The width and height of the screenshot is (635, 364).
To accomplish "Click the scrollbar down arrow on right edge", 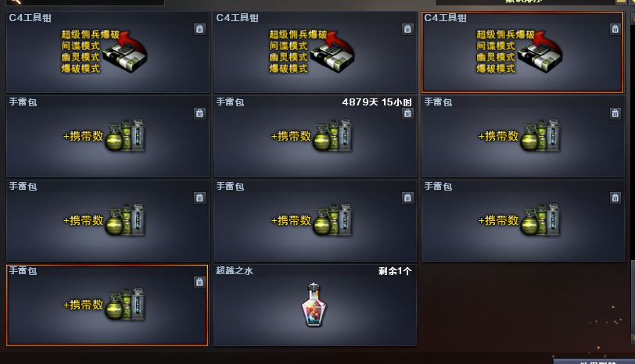I will tap(632, 338).
